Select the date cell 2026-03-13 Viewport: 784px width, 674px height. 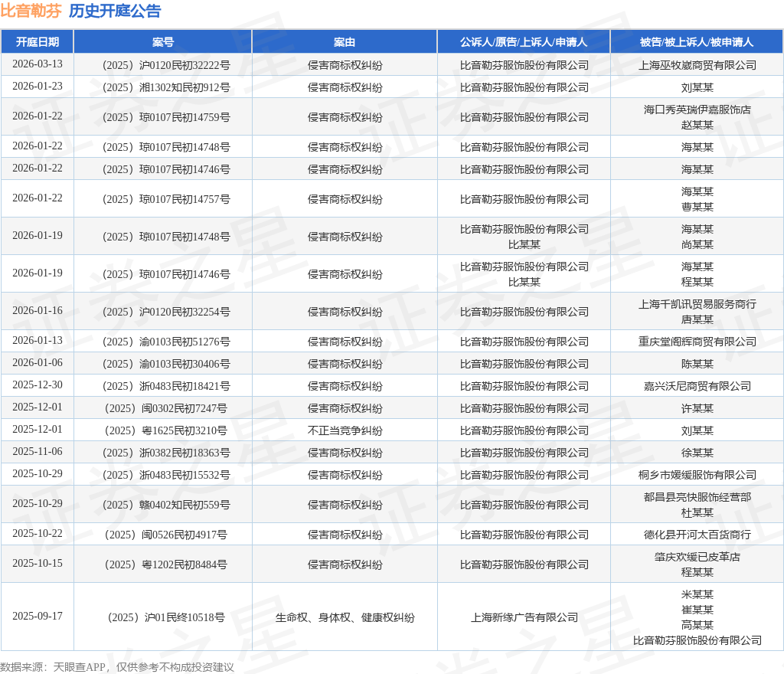[x=38, y=64]
